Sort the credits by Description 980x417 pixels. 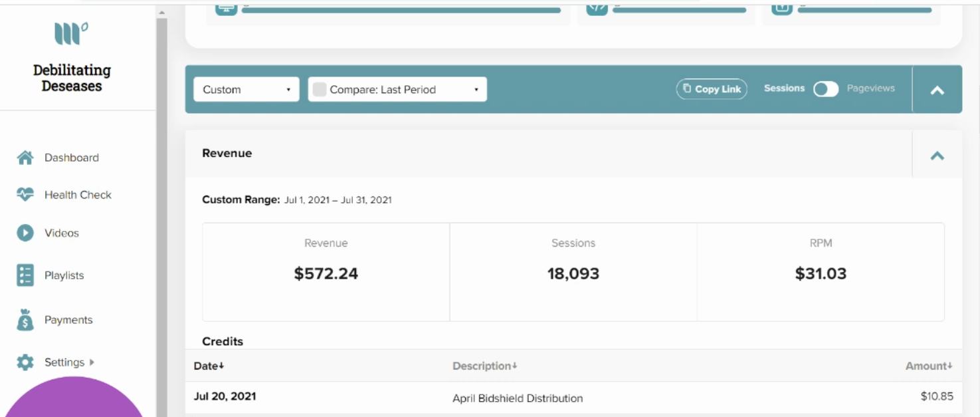pos(484,366)
